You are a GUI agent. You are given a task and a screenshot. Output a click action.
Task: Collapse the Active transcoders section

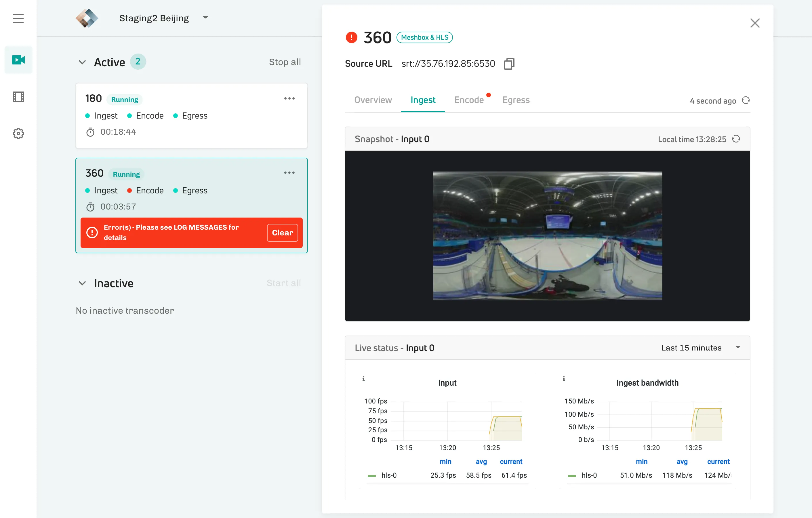pos(82,62)
